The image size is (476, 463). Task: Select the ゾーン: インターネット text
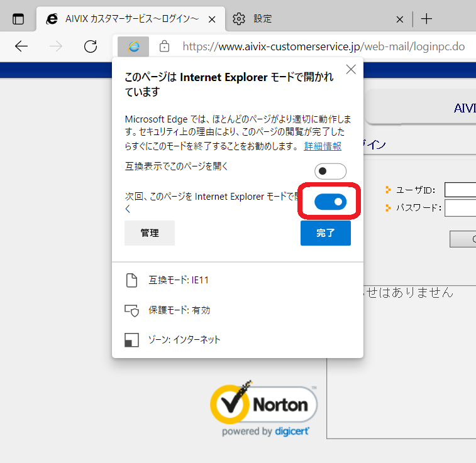click(184, 340)
